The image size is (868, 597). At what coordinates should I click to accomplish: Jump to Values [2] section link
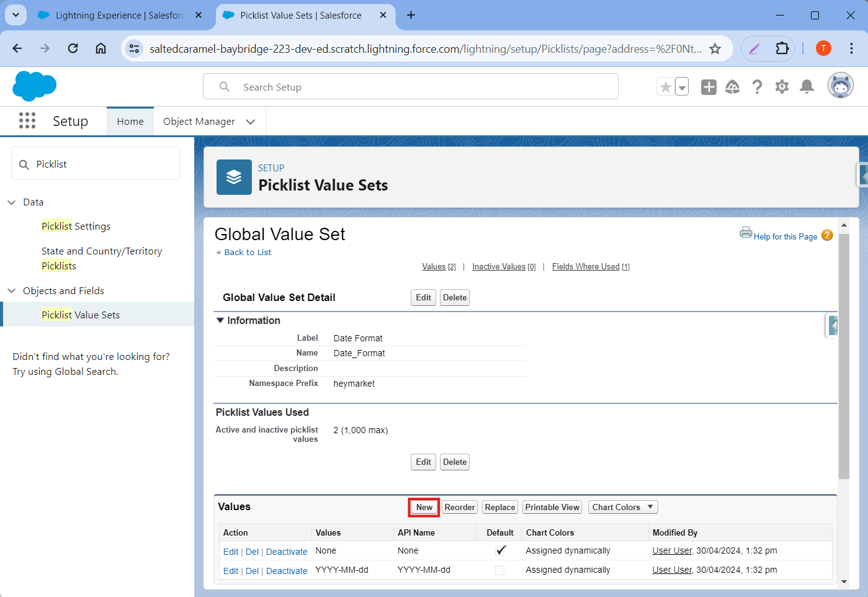(x=439, y=267)
